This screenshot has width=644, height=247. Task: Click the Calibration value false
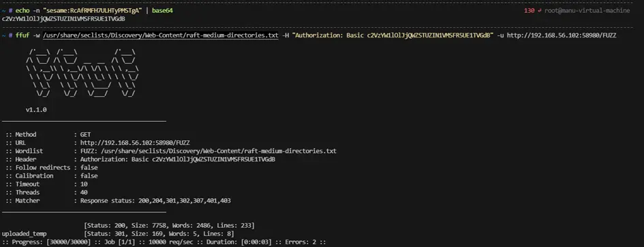[89, 176]
